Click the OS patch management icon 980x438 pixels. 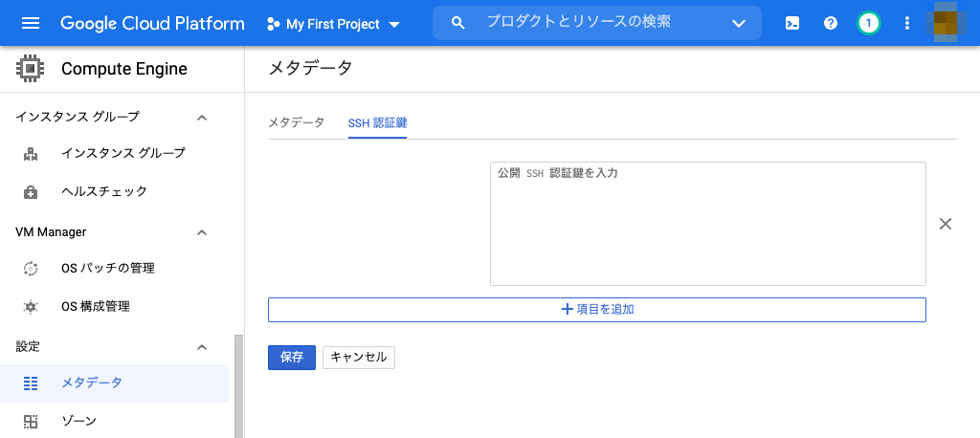click(x=30, y=269)
